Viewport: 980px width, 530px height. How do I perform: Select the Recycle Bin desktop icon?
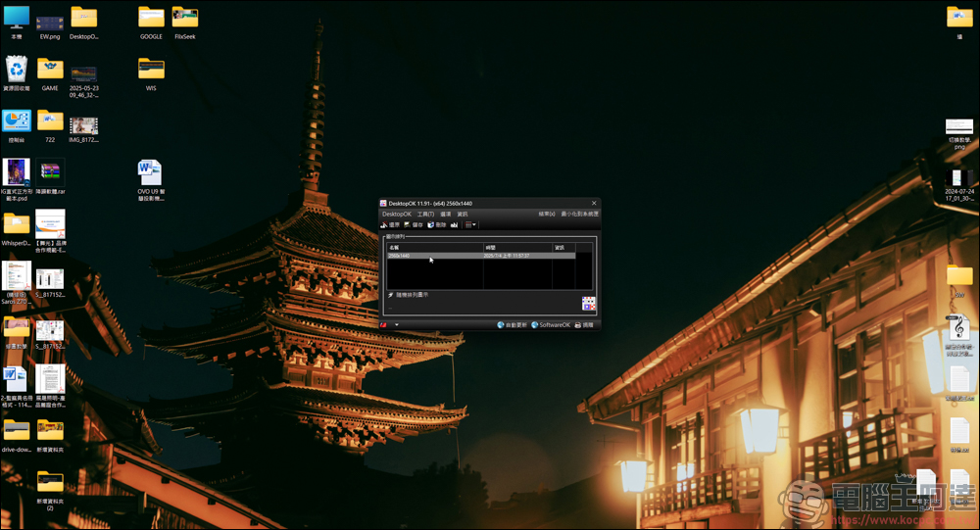click(x=17, y=73)
